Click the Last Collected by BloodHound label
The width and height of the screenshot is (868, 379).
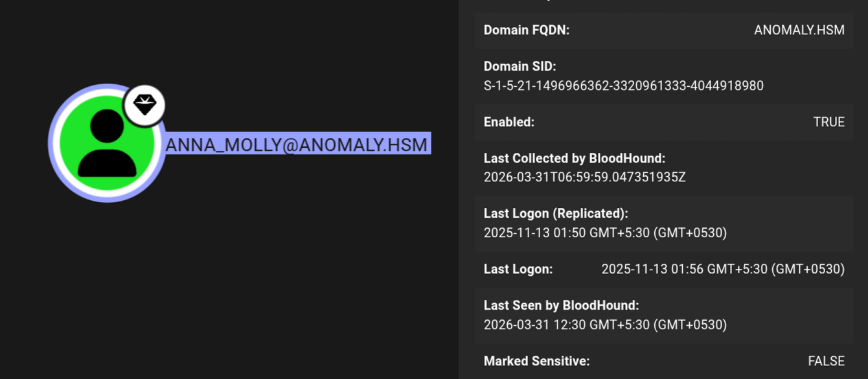click(574, 158)
